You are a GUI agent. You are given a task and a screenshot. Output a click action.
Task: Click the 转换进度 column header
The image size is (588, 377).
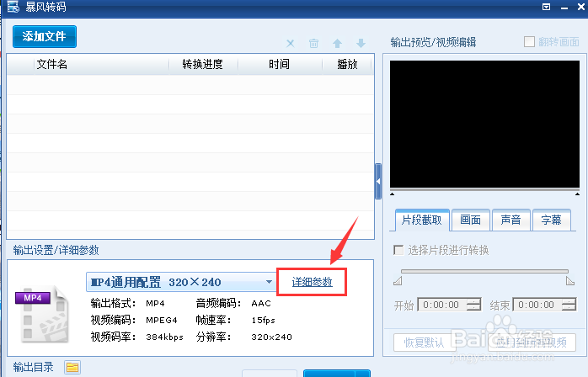[202, 65]
